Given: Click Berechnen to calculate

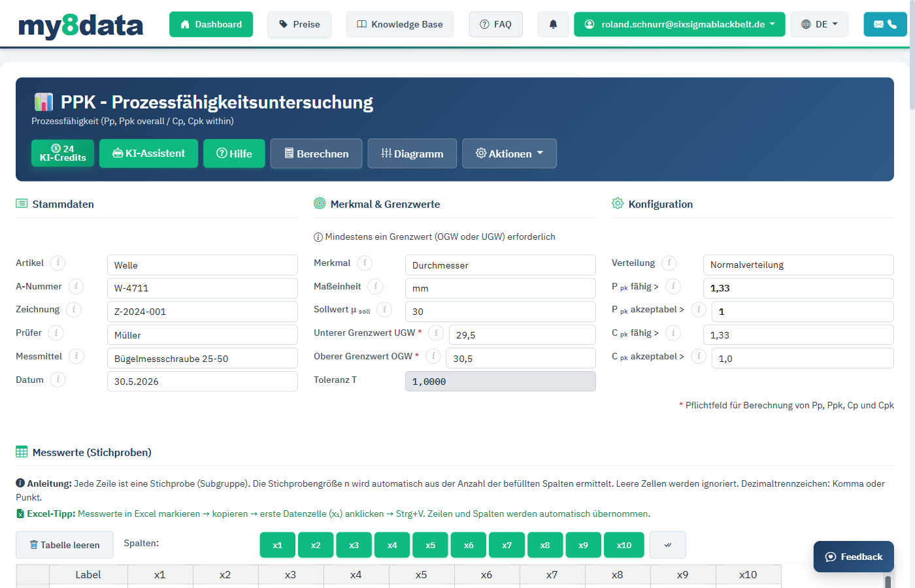Looking at the screenshot, I should point(316,154).
